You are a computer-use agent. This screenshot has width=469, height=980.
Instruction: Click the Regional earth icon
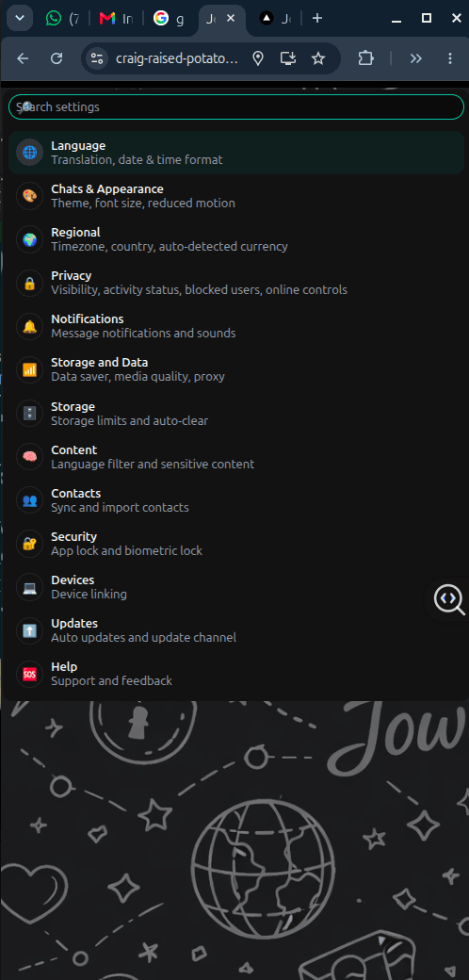[29, 239]
